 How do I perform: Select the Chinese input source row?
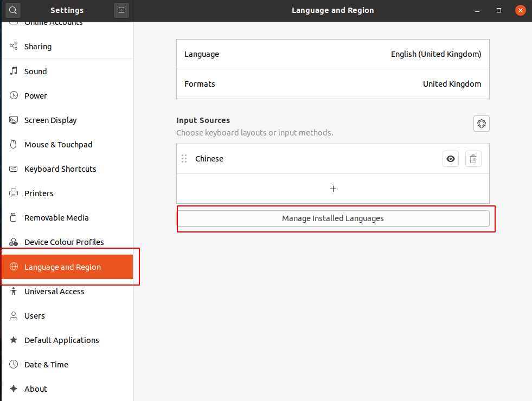[x=333, y=159]
